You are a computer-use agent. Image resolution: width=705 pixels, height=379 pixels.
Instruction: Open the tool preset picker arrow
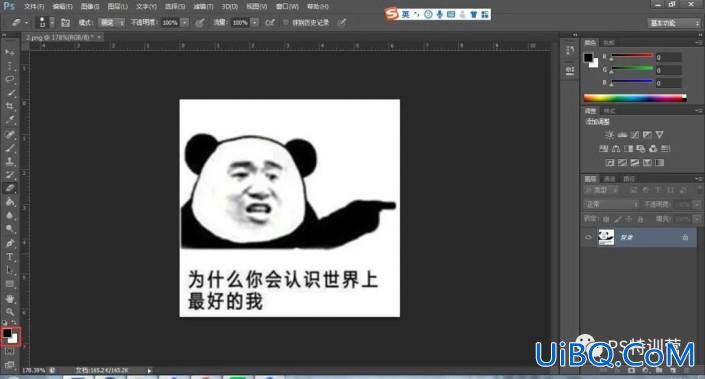pyautogui.click(x=26, y=22)
